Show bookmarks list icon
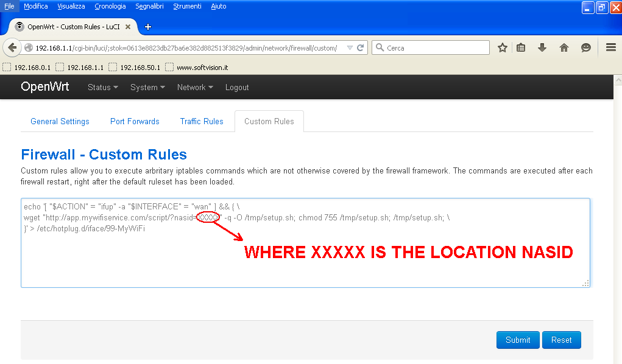Image resolution: width=622 pixels, height=364 pixels. [x=521, y=47]
